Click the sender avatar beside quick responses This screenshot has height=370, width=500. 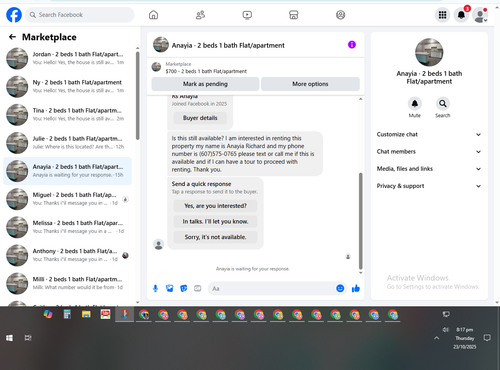(159, 244)
